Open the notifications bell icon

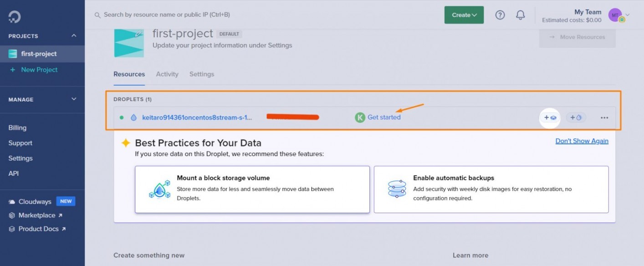click(x=521, y=15)
